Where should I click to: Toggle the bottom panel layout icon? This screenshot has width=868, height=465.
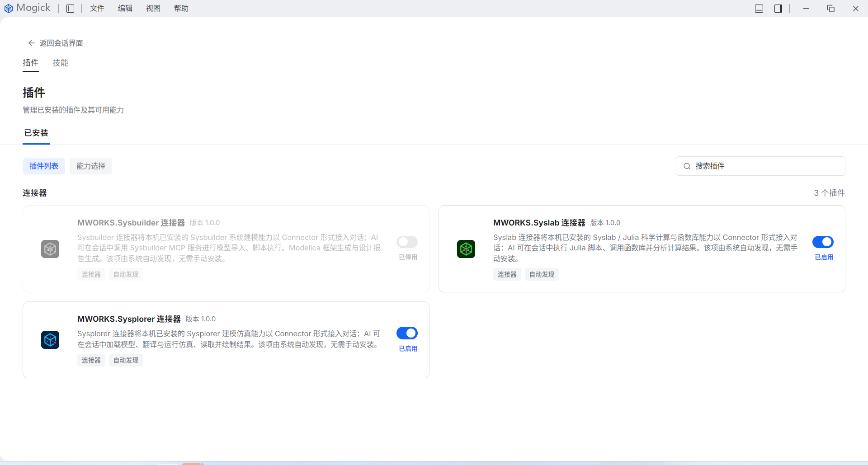759,9
